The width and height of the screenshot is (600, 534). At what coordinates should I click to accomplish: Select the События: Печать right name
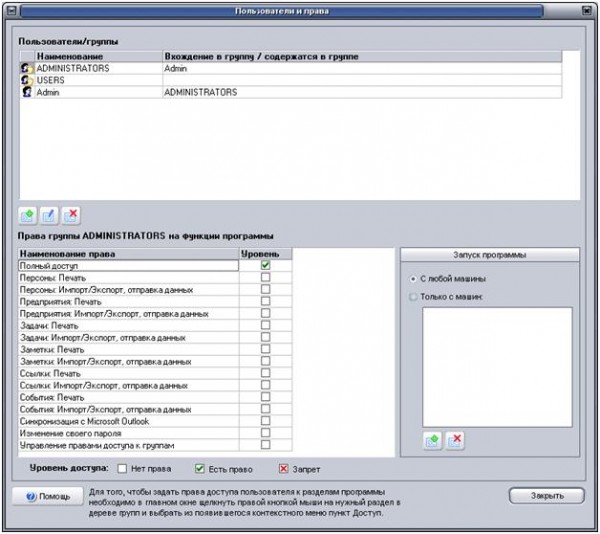click(52, 397)
